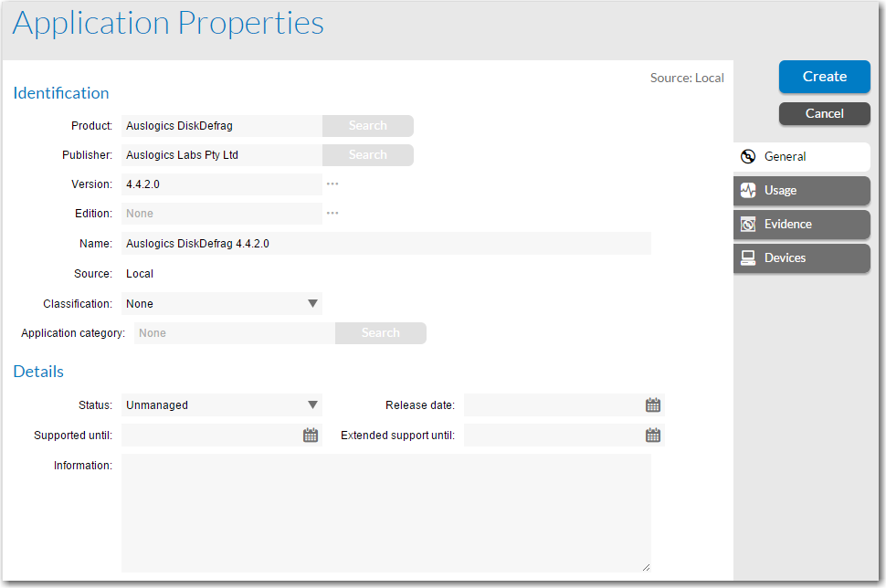Click the Cancel button
This screenshot has height=588, width=886.
825,113
